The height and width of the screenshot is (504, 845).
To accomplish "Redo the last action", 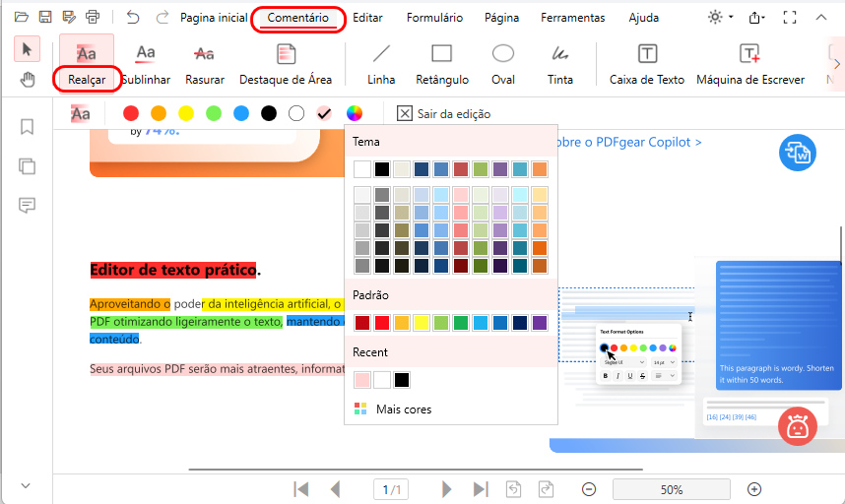I will (x=162, y=18).
